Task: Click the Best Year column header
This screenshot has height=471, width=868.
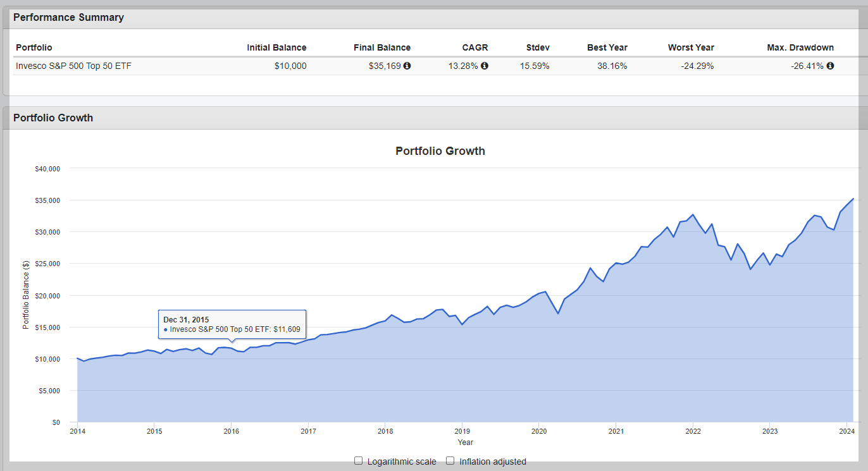Action: (x=607, y=47)
